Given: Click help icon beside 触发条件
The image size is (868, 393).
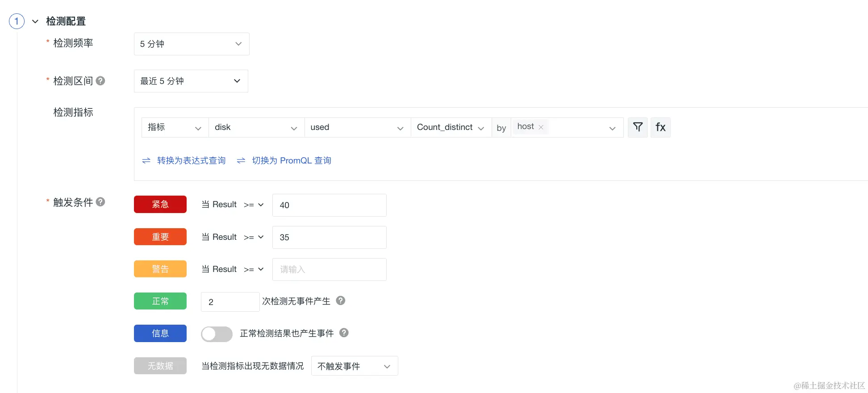Looking at the screenshot, I should coord(100,202).
